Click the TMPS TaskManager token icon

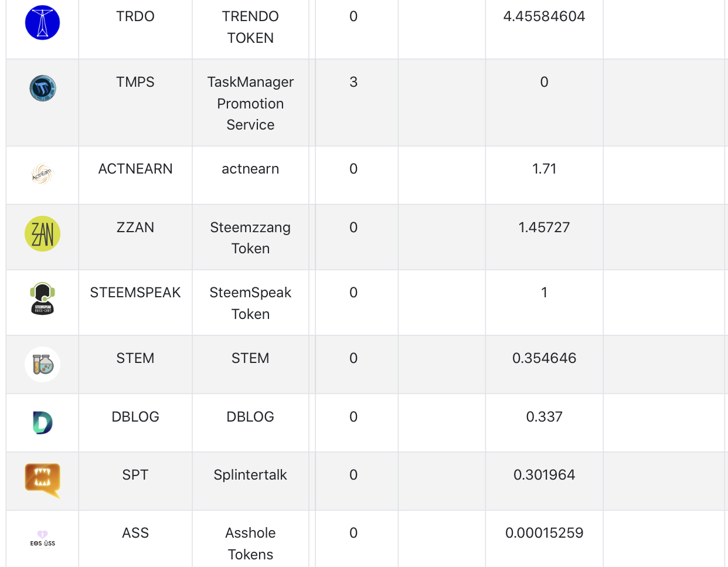pyautogui.click(x=42, y=89)
